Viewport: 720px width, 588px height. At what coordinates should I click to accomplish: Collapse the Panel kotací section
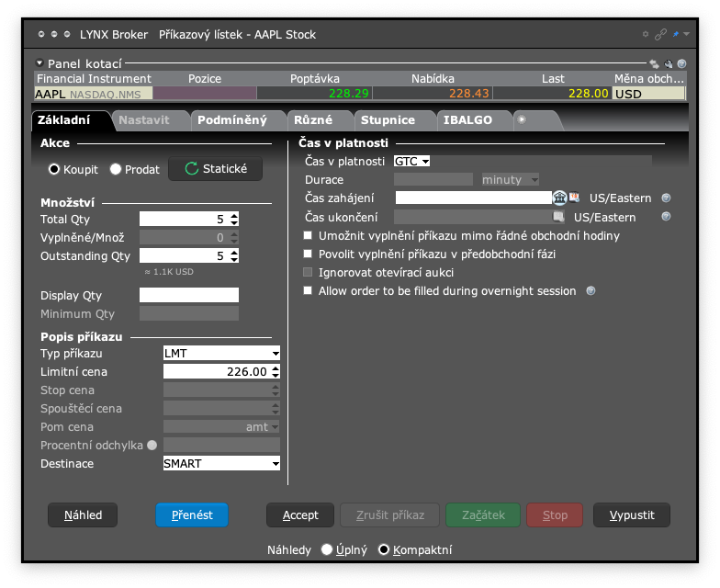(40, 62)
